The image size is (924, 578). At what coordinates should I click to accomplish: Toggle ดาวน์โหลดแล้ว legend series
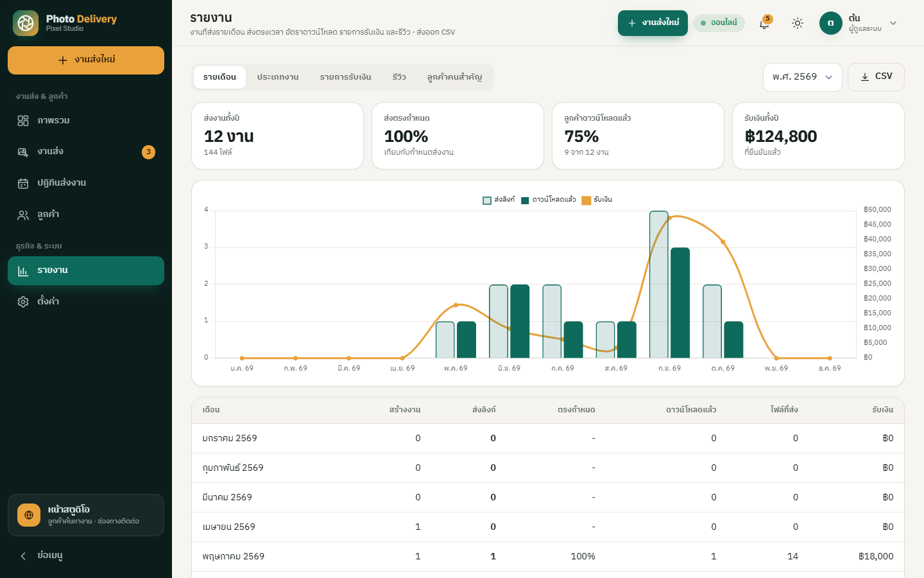pos(549,200)
